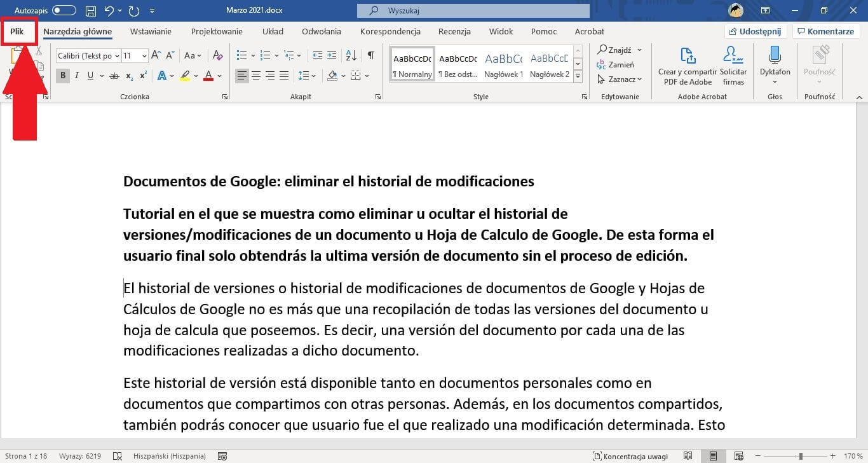Click the Udostępnij share button
868x463 pixels.
pyautogui.click(x=756, y=31)
